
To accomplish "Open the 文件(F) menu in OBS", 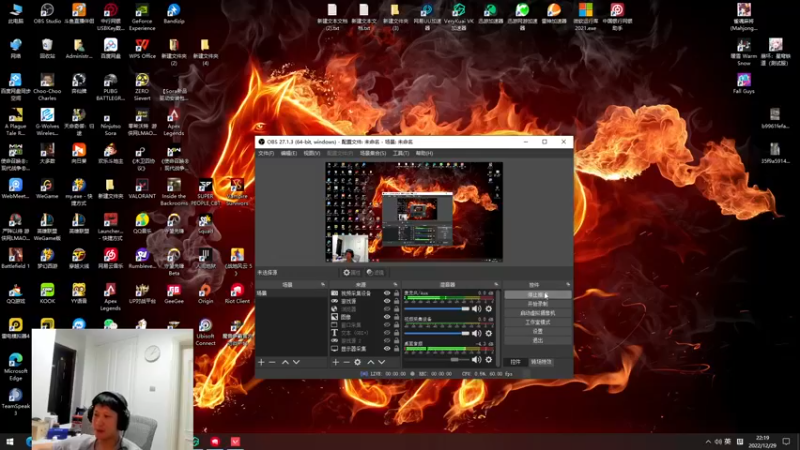I will pos(265,153).
